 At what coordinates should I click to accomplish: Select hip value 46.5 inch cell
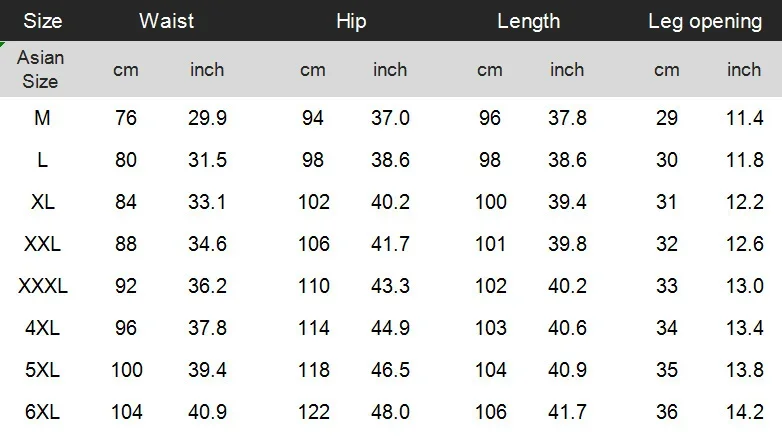coord(390,370)
